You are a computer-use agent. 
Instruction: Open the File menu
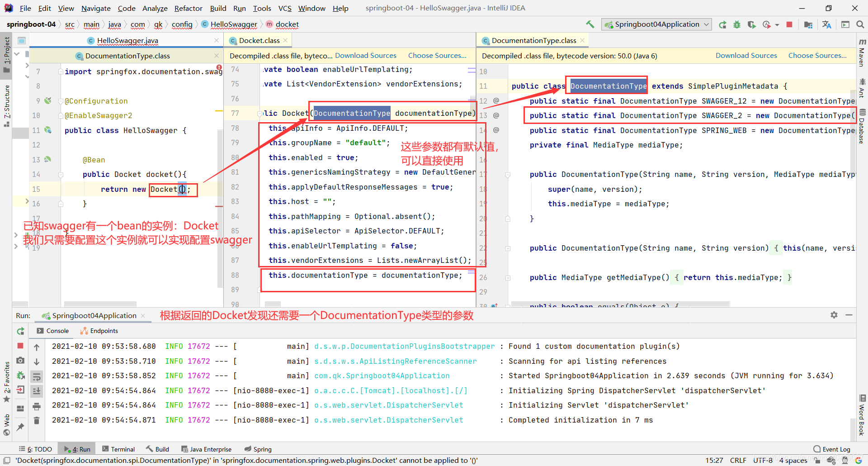(x=25, y=8)
